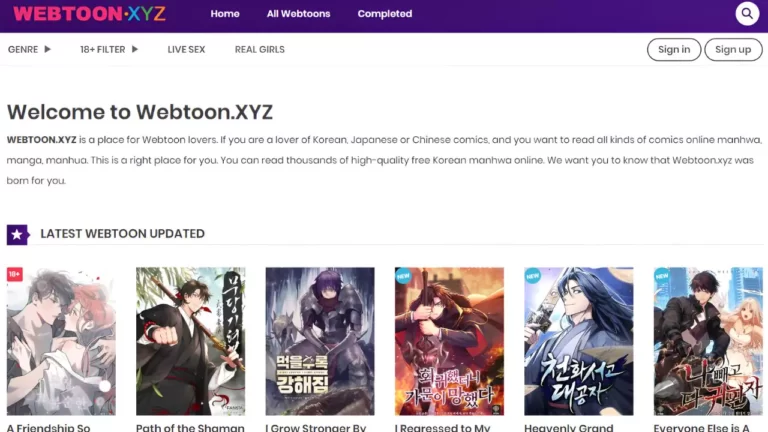Click the A Friendship So title link
Screen dimensions: 768x432
(x=48, y=427)
